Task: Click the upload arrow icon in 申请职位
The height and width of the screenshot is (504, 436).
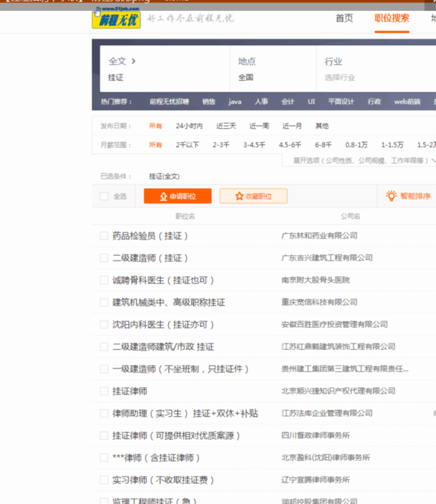Action: click(x=163, y=196)
